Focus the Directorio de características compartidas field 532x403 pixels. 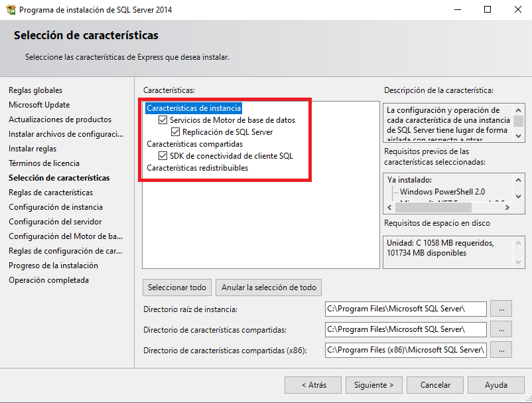click(406, 329)
